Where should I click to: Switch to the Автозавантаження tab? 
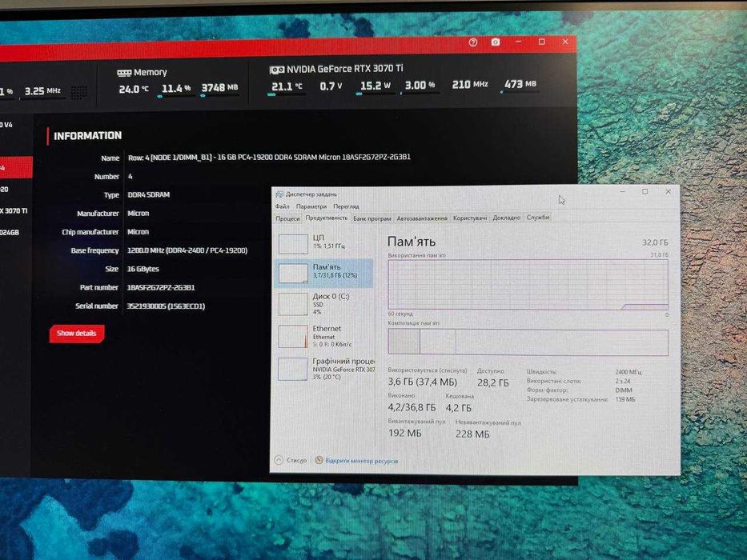coord(422,218)
